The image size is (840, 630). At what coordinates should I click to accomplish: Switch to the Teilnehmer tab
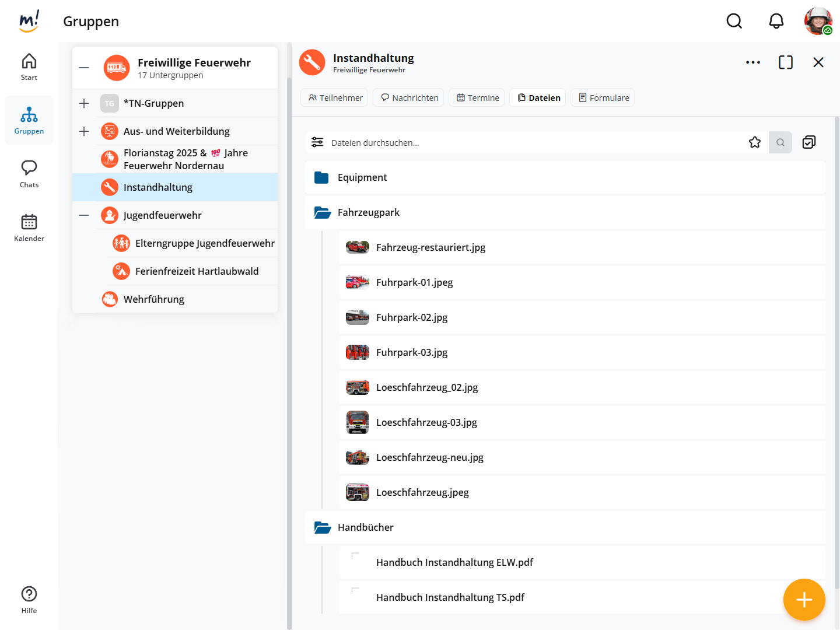335,98
